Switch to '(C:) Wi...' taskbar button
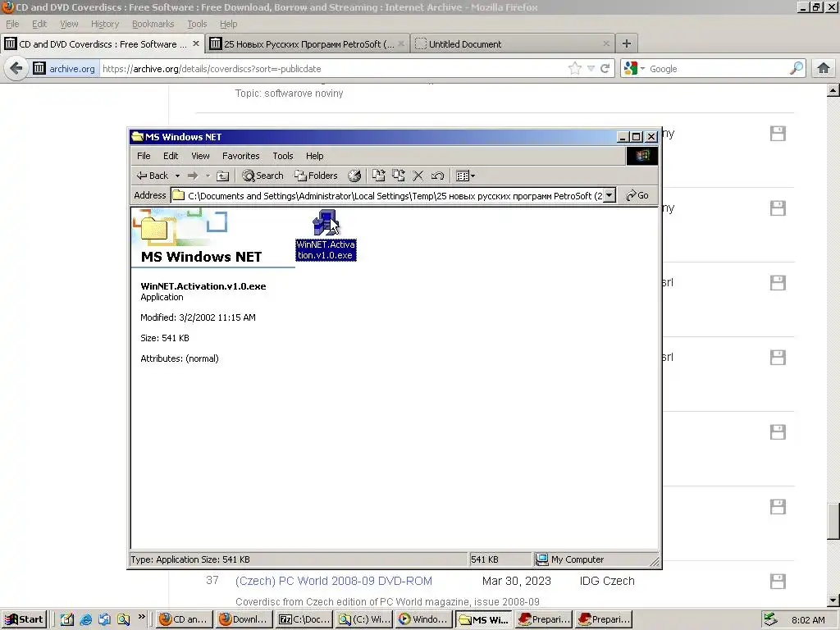840x630 pixels. tap(364, 619)
